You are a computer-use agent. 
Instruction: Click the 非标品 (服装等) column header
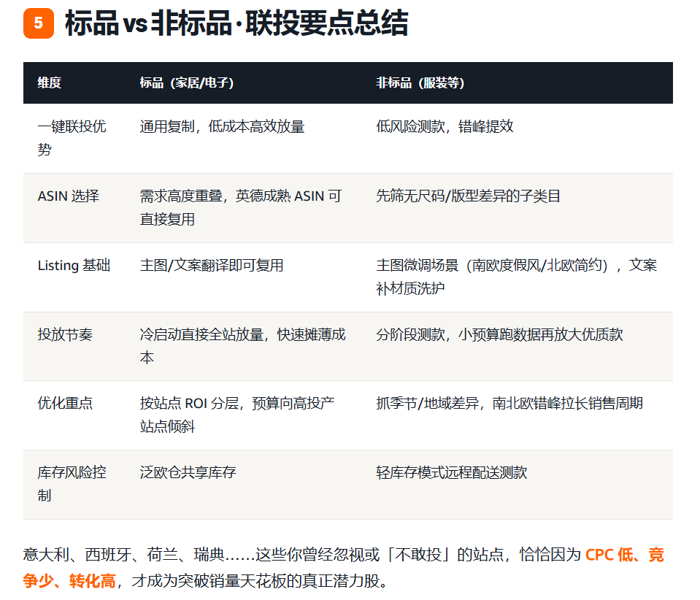pyautogui.click(x=420, y=83)
